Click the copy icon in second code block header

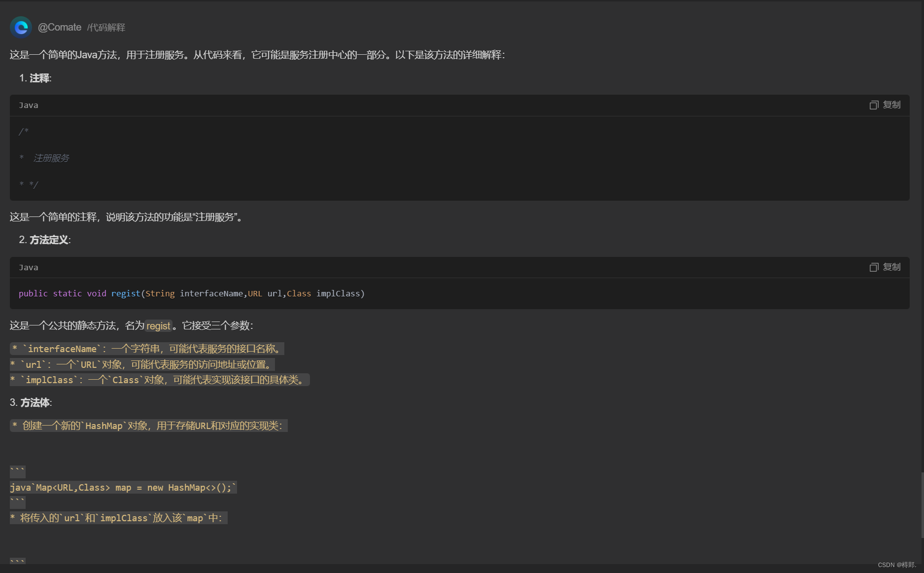click(874, 267)
